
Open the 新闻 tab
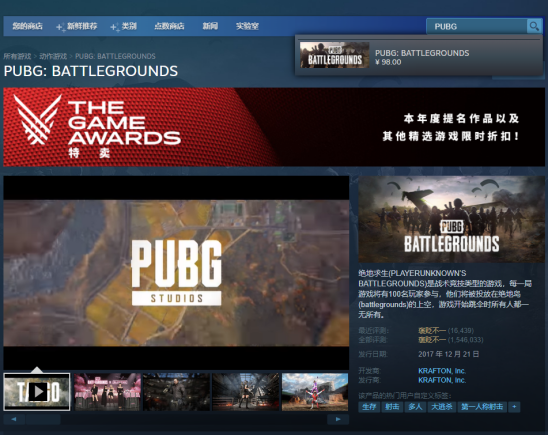click(x=210, y=26)
